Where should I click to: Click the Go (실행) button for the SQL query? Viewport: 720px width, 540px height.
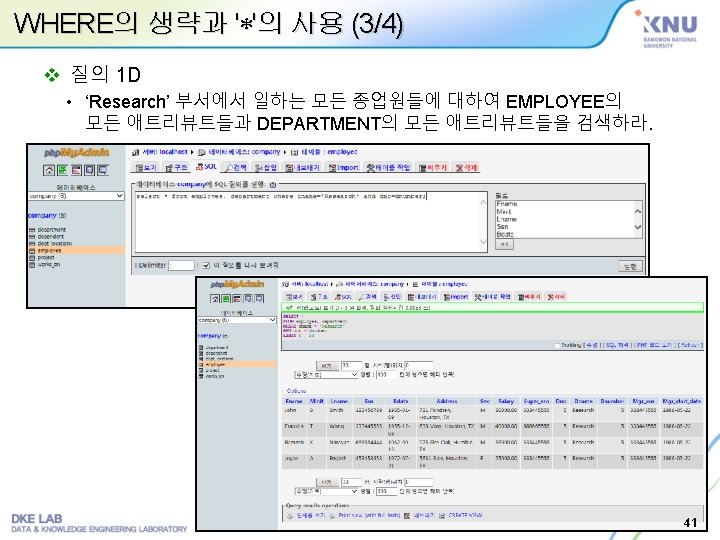[630, 266]
